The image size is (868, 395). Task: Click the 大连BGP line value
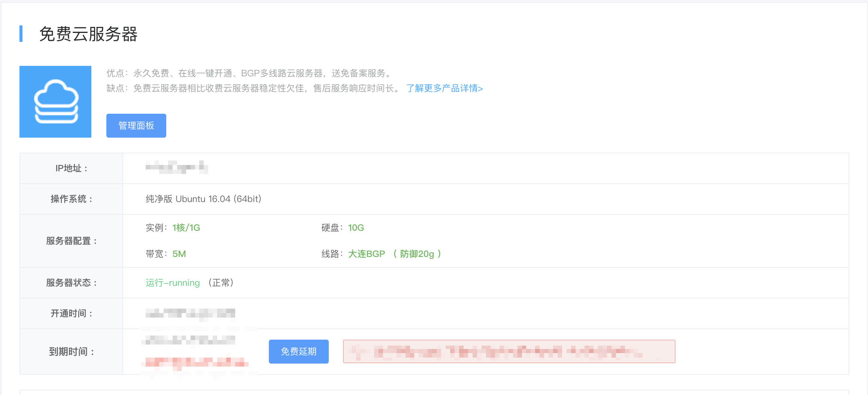click(x=367, y=254)
